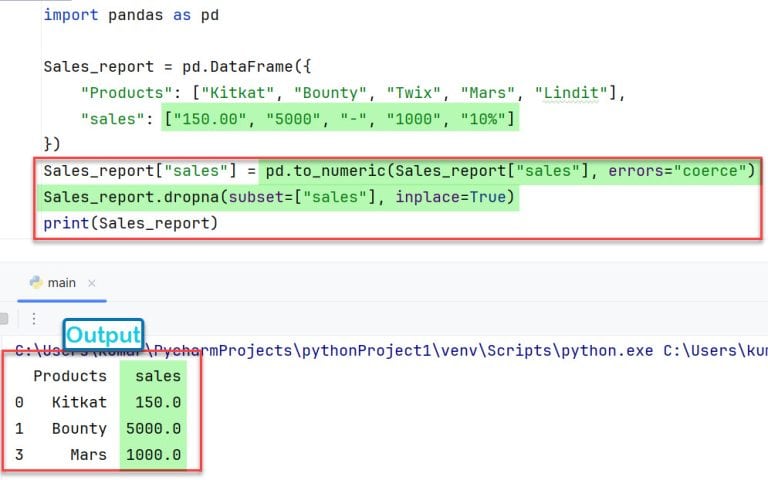
Task: Select 'Sales_report = pd.DataFrame({' code line
Action: pyautogui.click(x=177, y=67)
